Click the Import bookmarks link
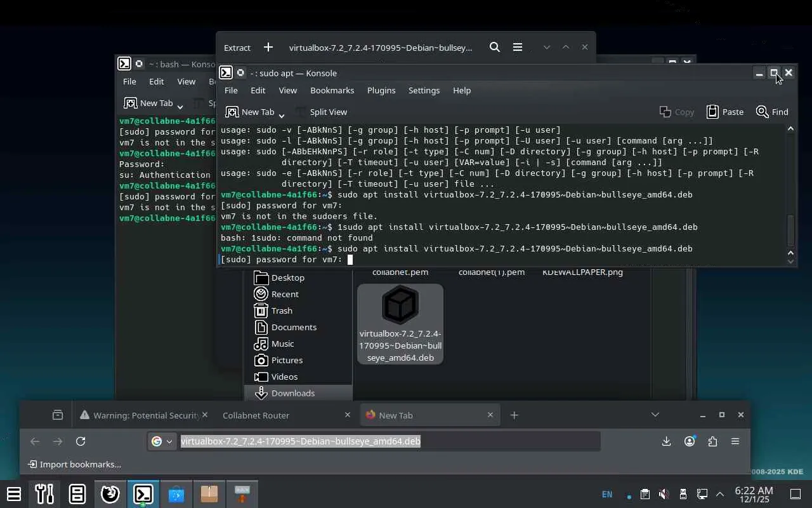The width and height of the screenshot is (812, 508). (75, 464)
